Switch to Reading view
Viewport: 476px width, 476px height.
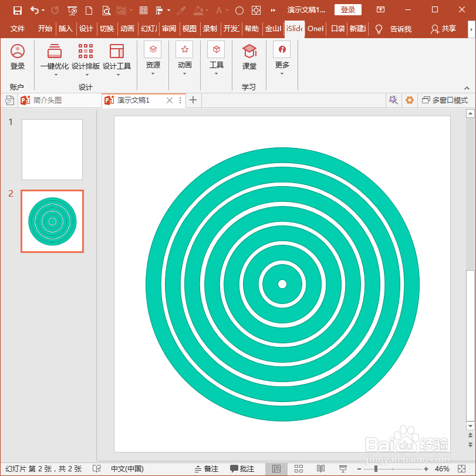(x=320, y=469)
